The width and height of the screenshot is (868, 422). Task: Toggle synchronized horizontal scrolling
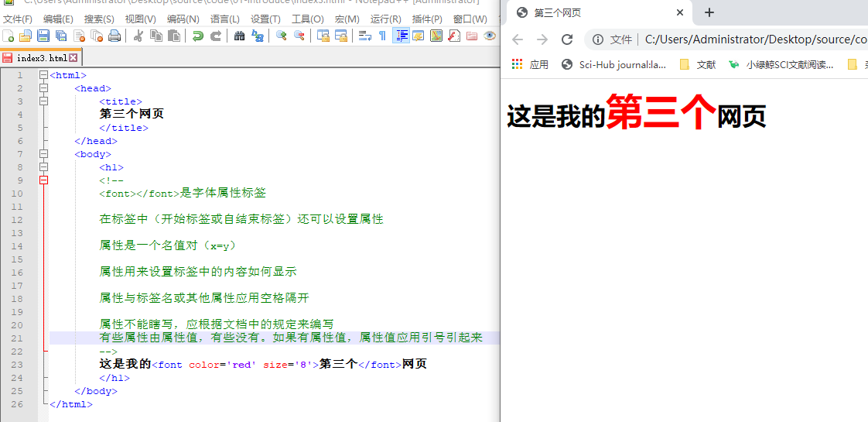click(341, 36)
